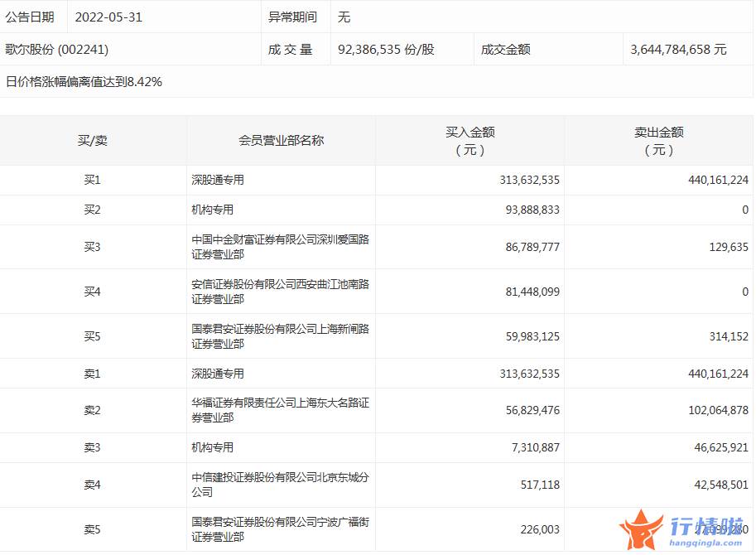Select the 卖5 row label

(93, 529)
